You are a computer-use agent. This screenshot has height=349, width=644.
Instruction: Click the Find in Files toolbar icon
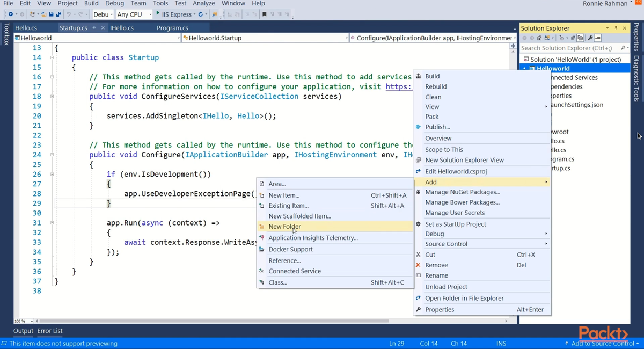(x=214, y=14)
